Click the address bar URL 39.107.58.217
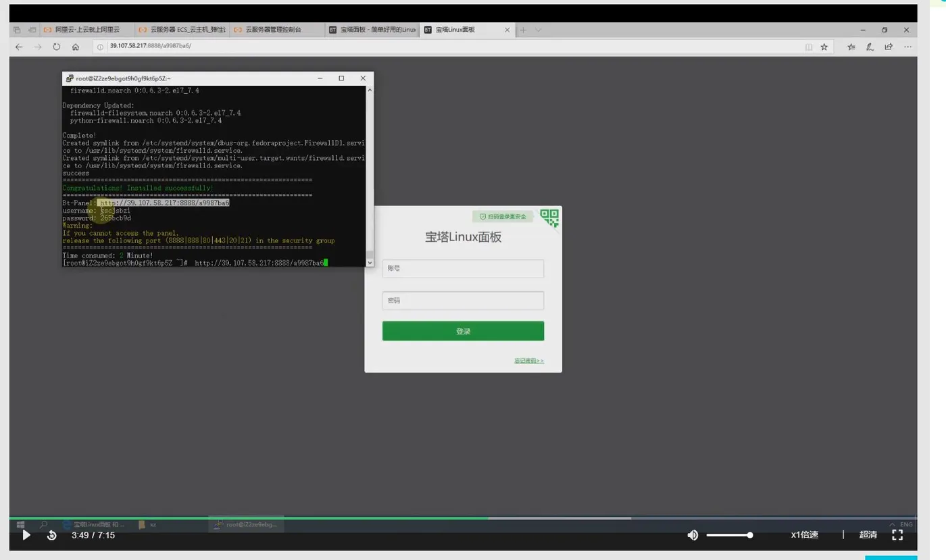Image resolution: width=946 pixels, height=560 pixels. click(x=151, y=46)
